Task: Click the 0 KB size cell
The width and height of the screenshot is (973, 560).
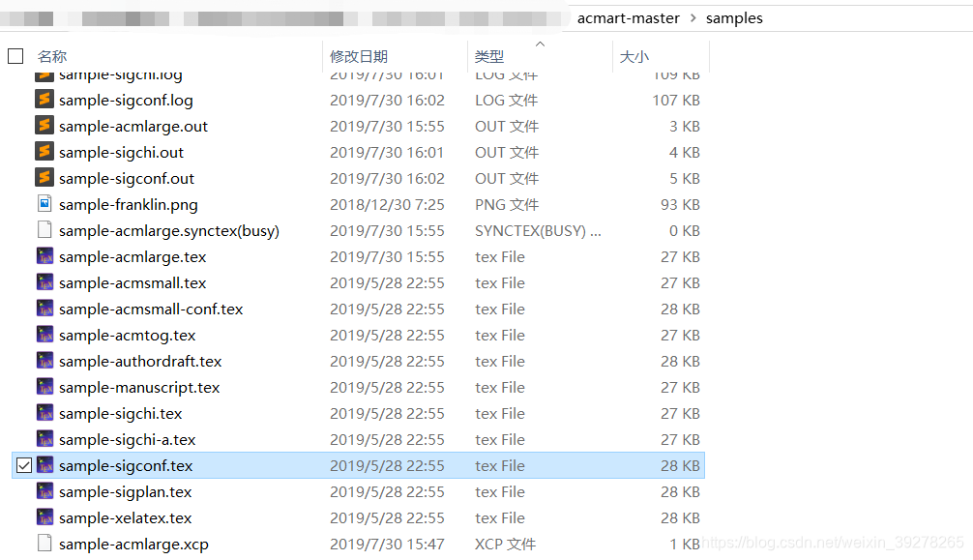Action: coord(685,230)
